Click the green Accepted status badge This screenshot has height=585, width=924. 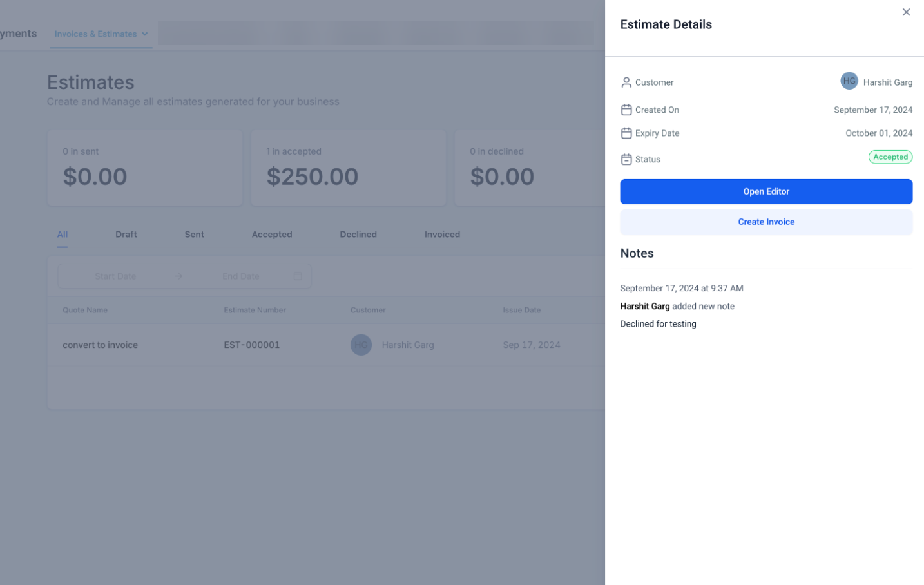[890, 157]
